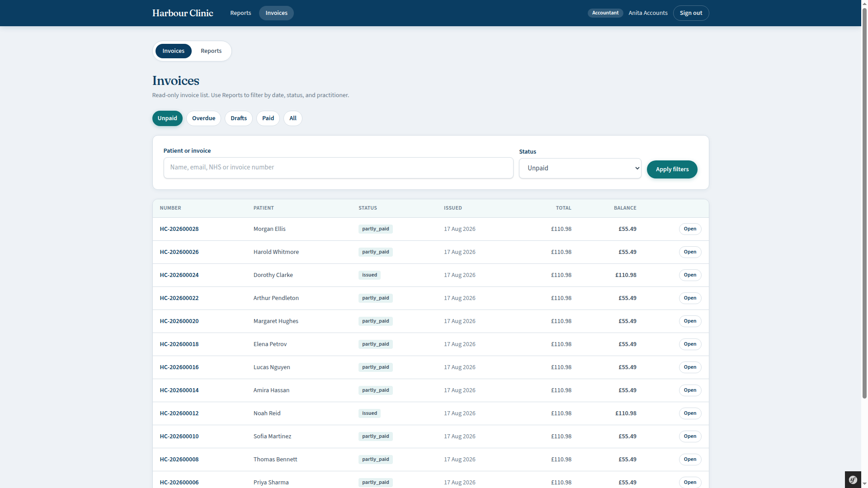Click the TOTAL column header
Image resolution: width=868 pixels, height=488 pixels.
[x=563, y=208]
